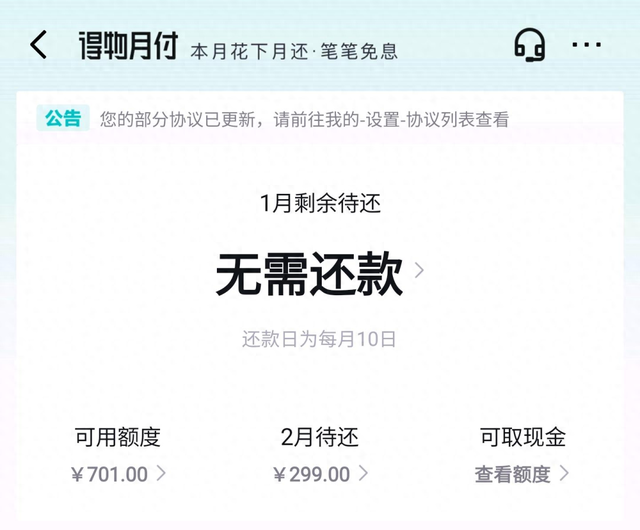
Task: Tap the 本月花下月还·笔笔免息 subtitle
Action: click(294, 51)
